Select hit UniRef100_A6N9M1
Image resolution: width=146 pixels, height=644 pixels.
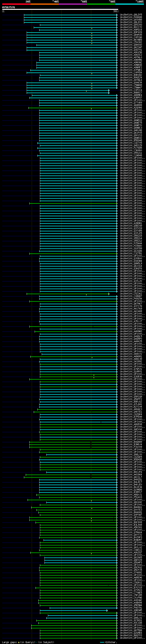[x=131, y=357]
